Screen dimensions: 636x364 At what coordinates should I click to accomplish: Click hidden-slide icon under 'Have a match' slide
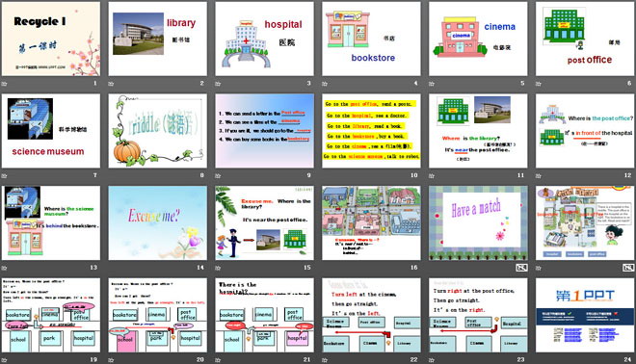(521, 268)
